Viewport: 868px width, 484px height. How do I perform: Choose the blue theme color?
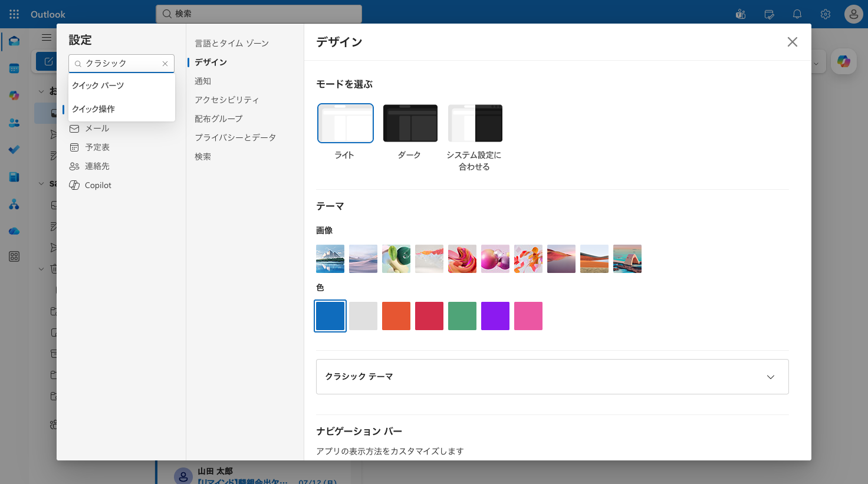330,316
